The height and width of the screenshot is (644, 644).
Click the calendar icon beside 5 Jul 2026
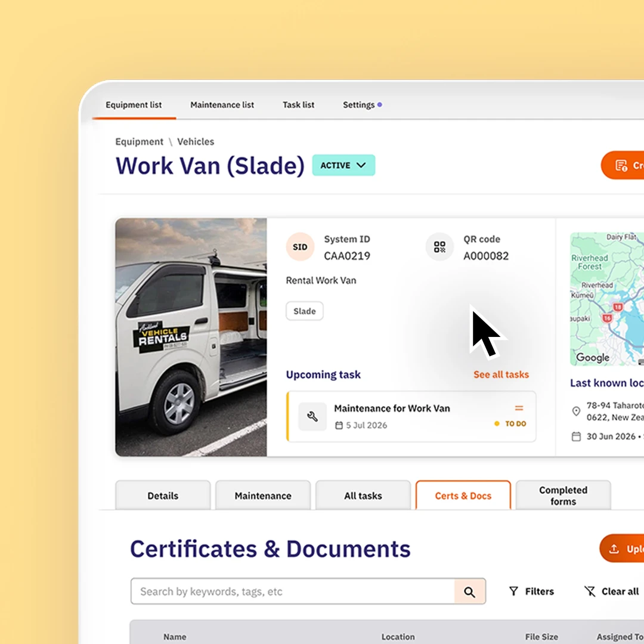(x=339, y=425)
